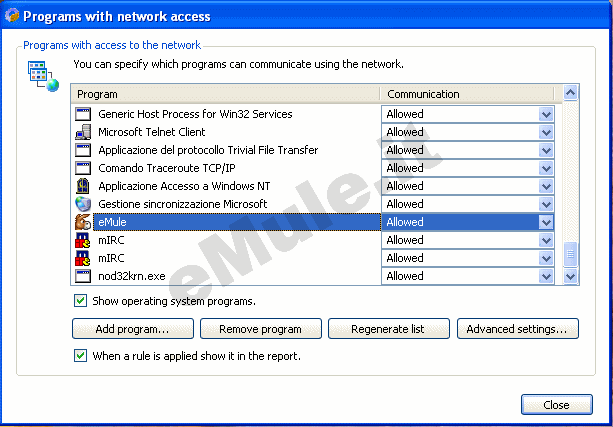Click the Gestione sincronizzazione Microsoft icon
613x427 pixels.
pyautogui.click(x=83, y=204)
